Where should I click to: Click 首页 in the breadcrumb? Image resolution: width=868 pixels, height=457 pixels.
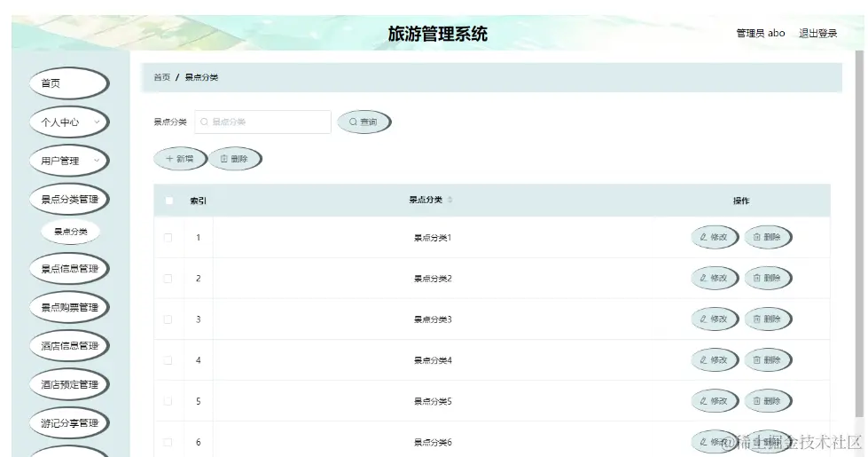click(x=162, y=77)
